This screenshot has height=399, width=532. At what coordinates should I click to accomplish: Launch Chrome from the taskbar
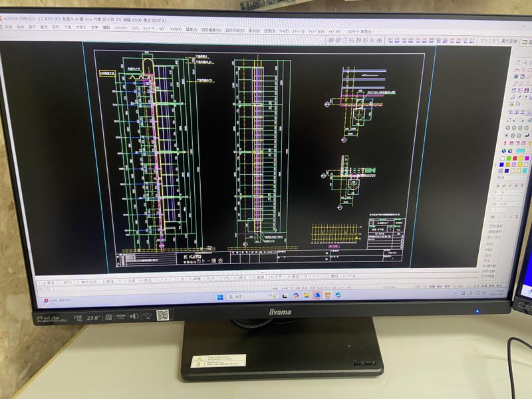296,295
